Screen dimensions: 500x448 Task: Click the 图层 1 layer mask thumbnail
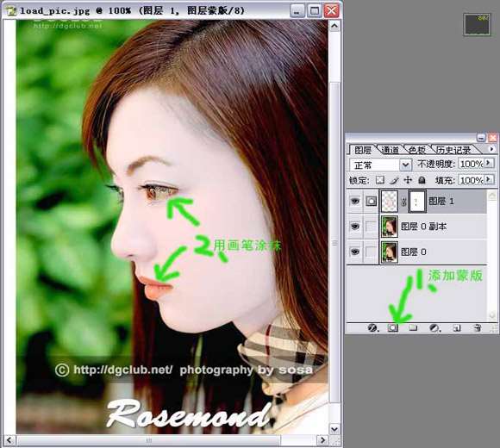point(416,201)
